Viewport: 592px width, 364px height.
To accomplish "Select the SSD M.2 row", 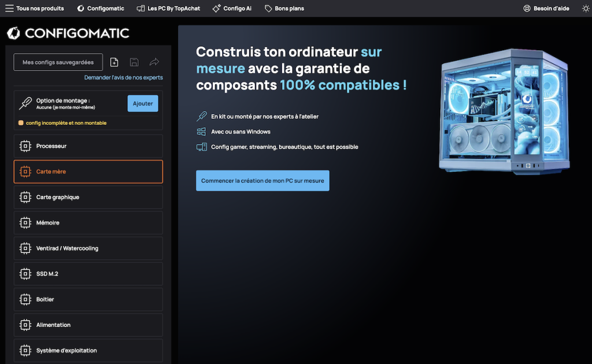I will click(x=88, y=274).
